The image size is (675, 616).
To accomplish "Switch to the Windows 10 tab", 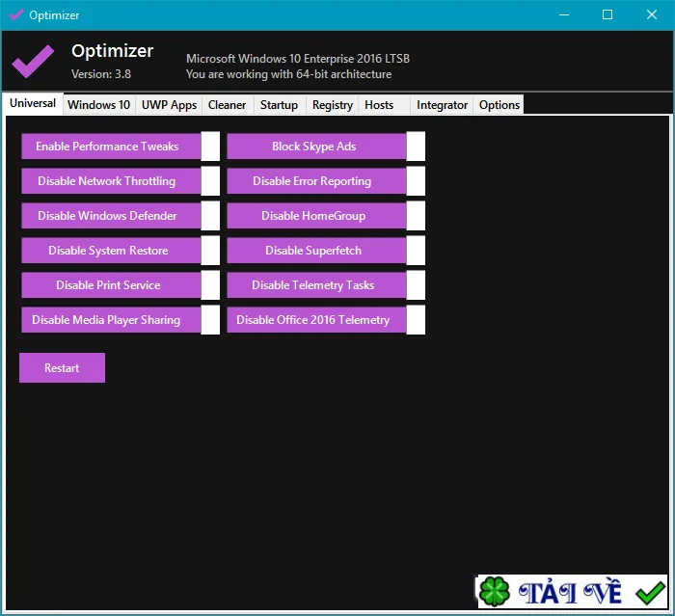I will [98, 105].
